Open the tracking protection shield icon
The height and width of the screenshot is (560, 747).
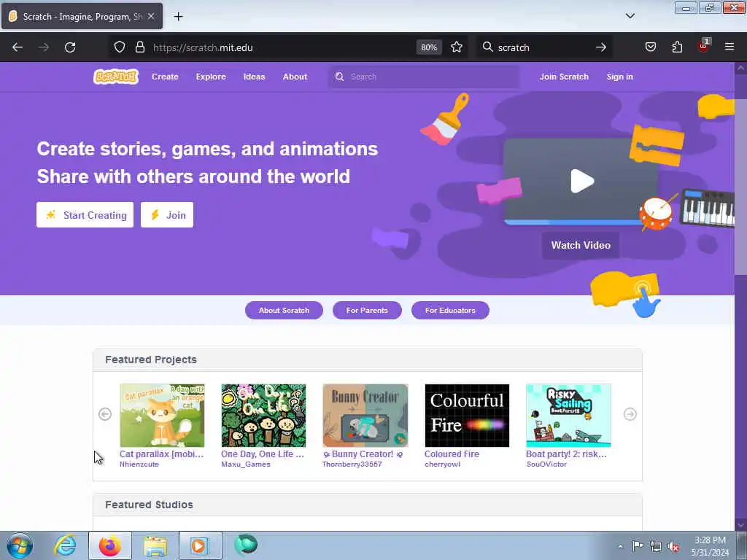(120, 47)
